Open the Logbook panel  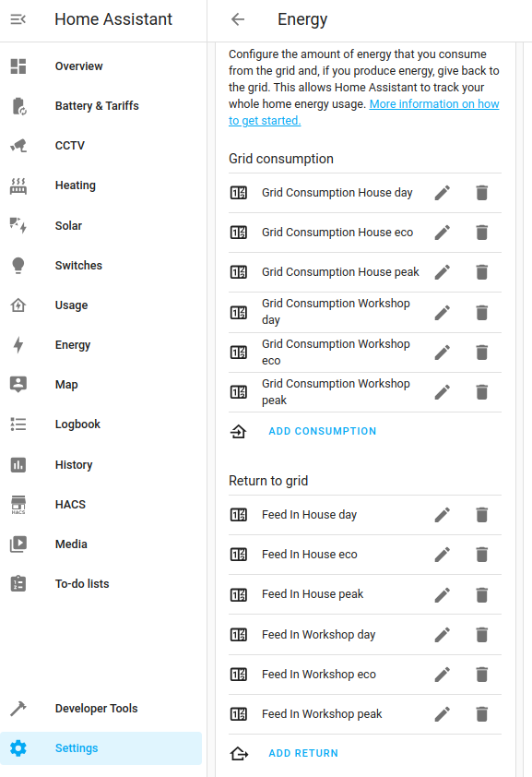(x=100, y=424)
